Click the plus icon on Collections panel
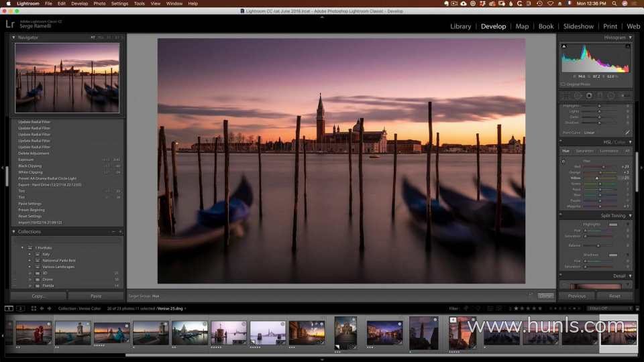Image resolution: width=644 pixels, height=362 pixels. [x=120, y=231]
